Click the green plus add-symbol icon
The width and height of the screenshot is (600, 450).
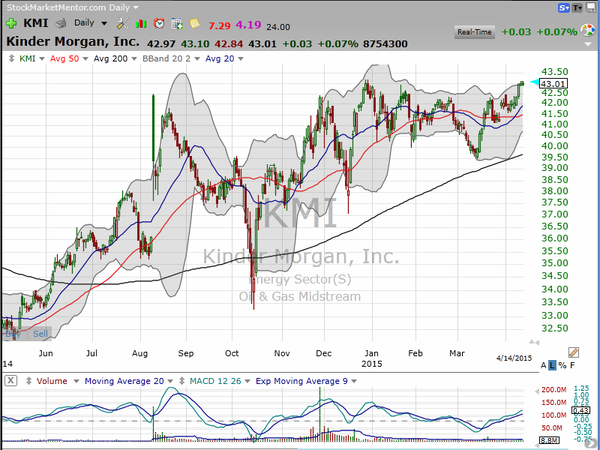tap(11, 24)
